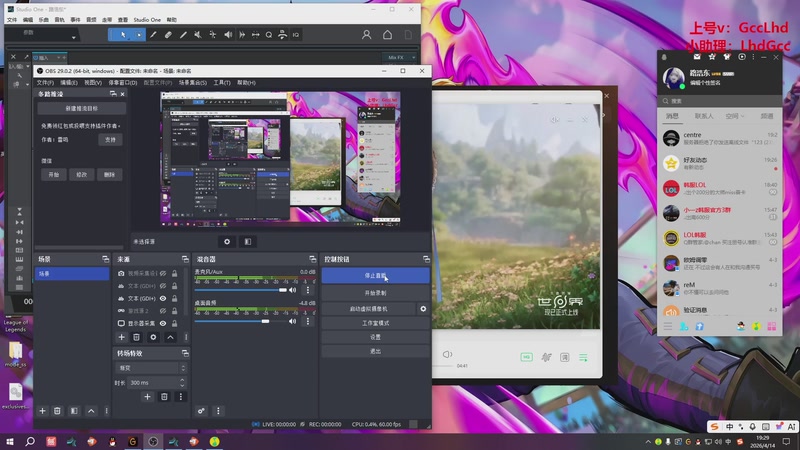
Task: Toggle visibility of 显示器采集 source
Action: (163, 324)
